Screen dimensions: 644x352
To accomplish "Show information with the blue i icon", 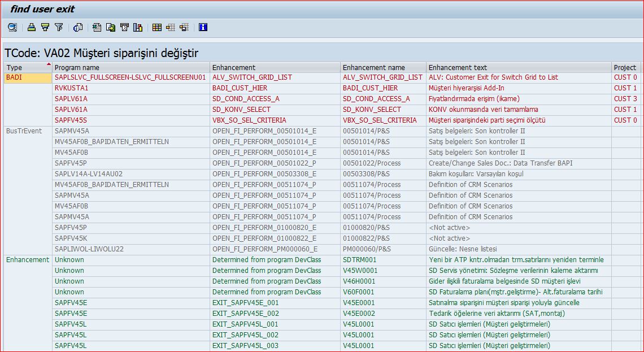I will pos(203,28).
